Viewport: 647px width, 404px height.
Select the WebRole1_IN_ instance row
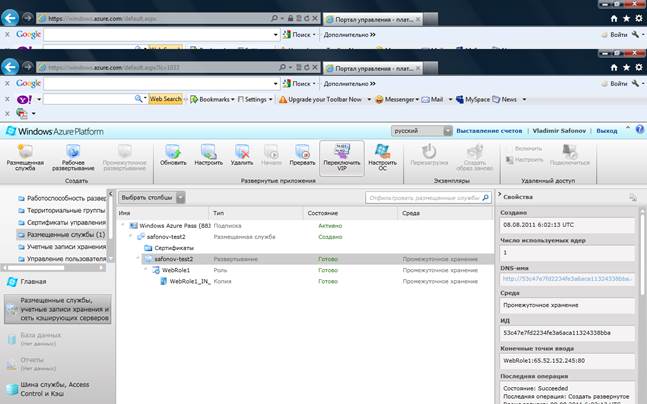tap(305, 281)
